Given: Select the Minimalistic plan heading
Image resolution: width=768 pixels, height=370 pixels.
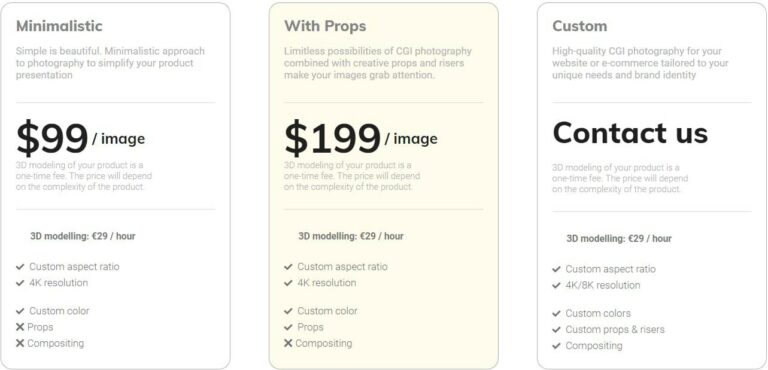Looking at the screenshot, I should click(x=59, y=26).
